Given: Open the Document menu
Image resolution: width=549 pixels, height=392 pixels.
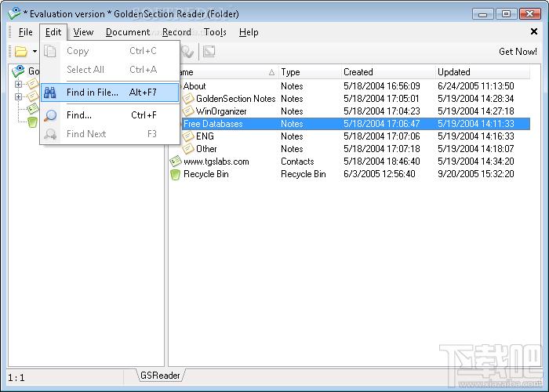Looking at the screenshot, I should pos(128,32).
